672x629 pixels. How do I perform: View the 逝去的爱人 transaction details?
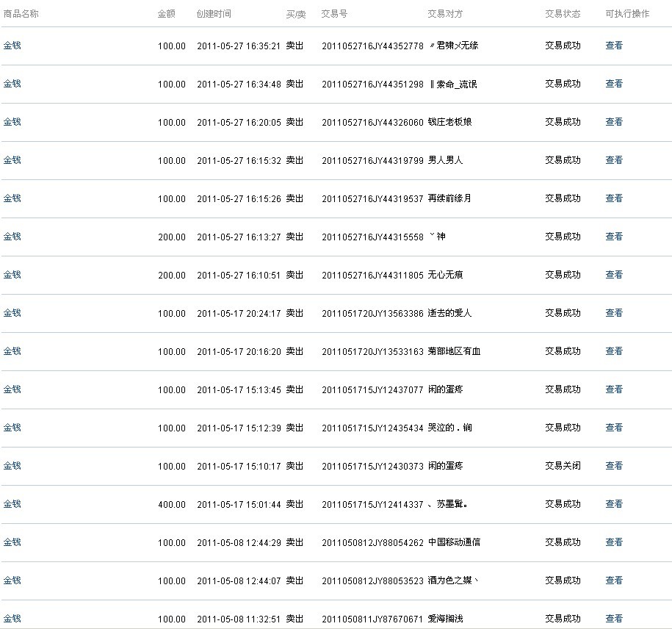[613, 313]
